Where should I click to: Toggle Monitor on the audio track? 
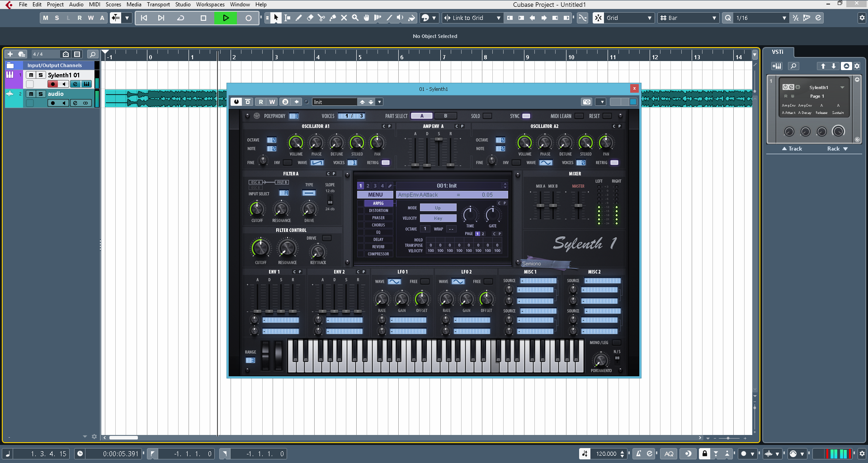pyautogui.click(x=64, y=103)
